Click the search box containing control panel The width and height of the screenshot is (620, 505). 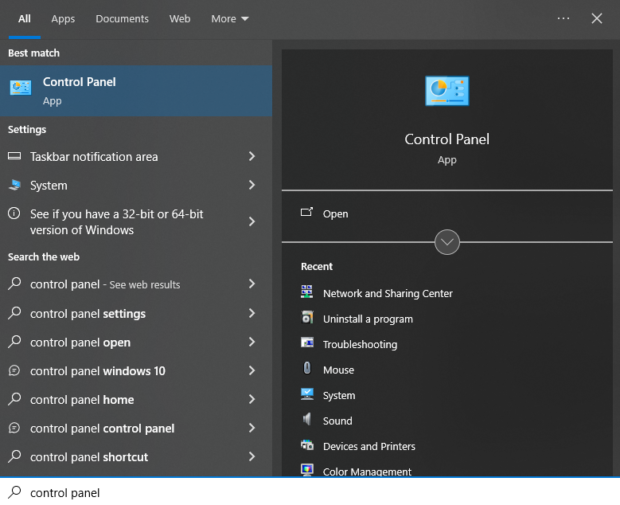pos(310,492)
